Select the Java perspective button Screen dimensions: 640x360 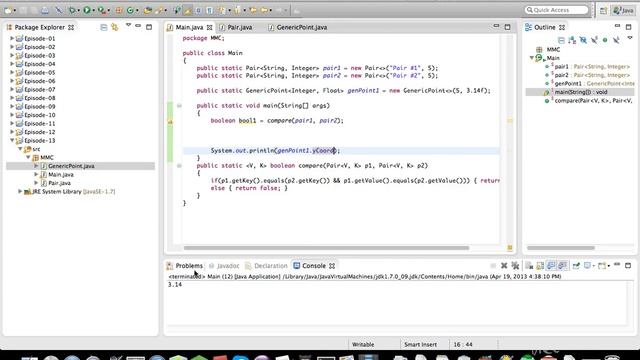[623, 11]
